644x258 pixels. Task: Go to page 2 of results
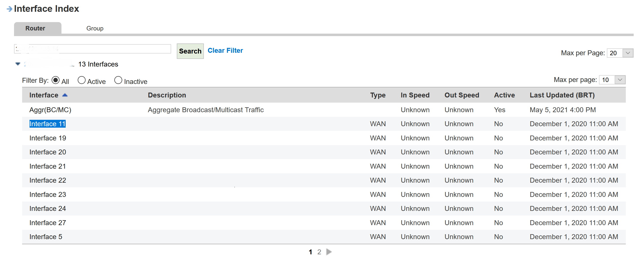click(319, 252)
